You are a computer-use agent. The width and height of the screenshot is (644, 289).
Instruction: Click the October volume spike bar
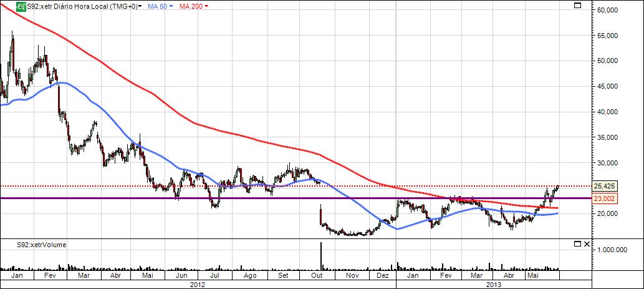(x=320, y=256)
